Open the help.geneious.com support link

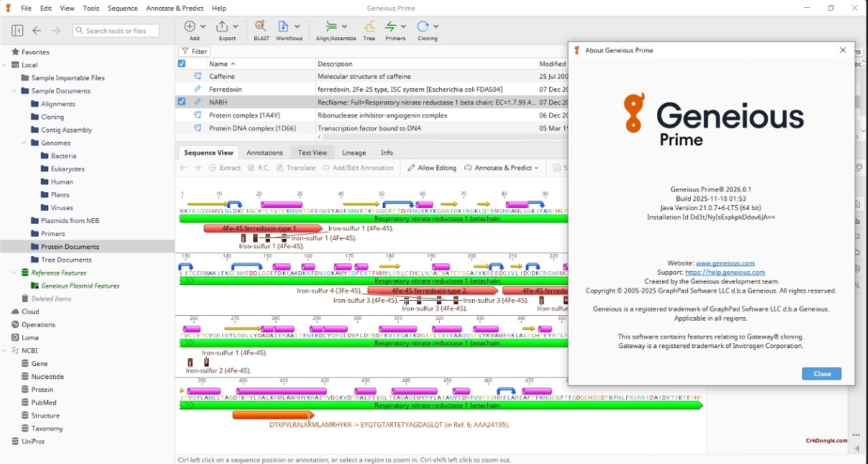pos(725,273)
